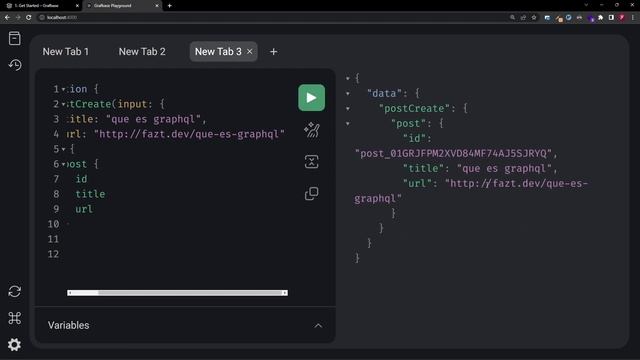640x360 pixels.
Task: Open the documentation explorer icon in the sidebar
Action: [x=15, y=38]
